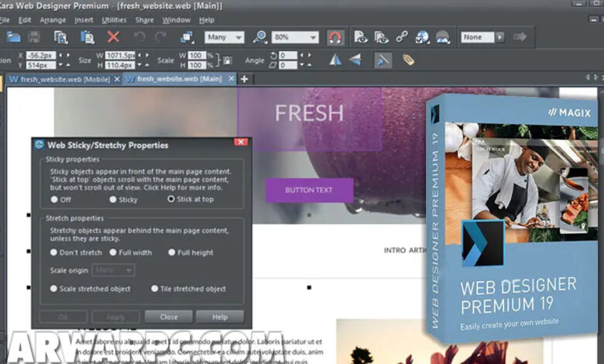This screenshot has width=604, height=364.
Task: Select Tile stretched object radio button
Action: pos(154,289)
